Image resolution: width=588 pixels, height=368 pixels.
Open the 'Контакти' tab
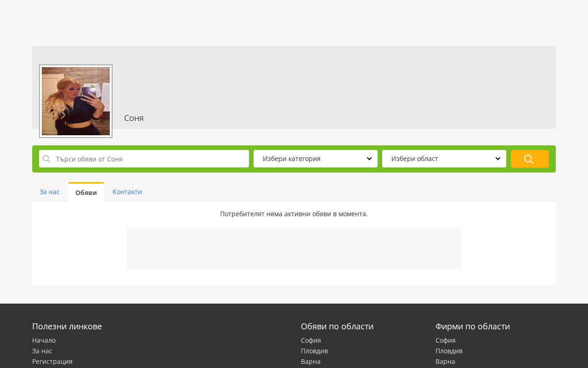click(x=127, y=192)
